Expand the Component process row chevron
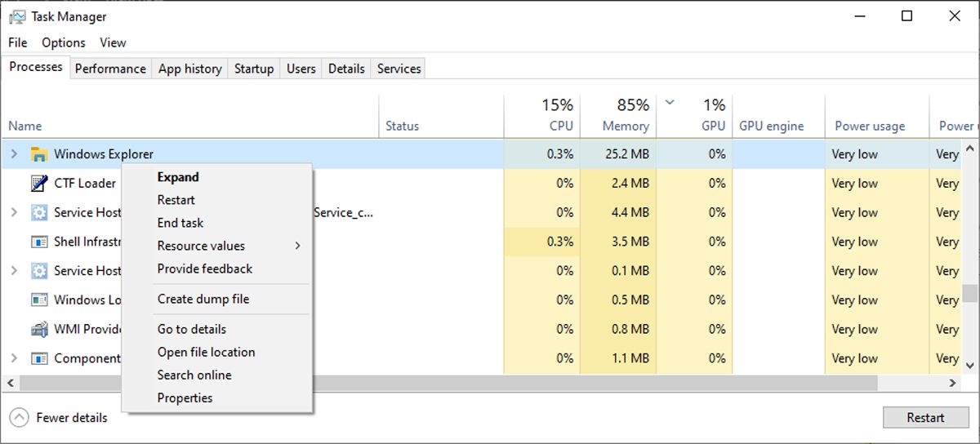The image size is (980, 444). tap(14, 358)
